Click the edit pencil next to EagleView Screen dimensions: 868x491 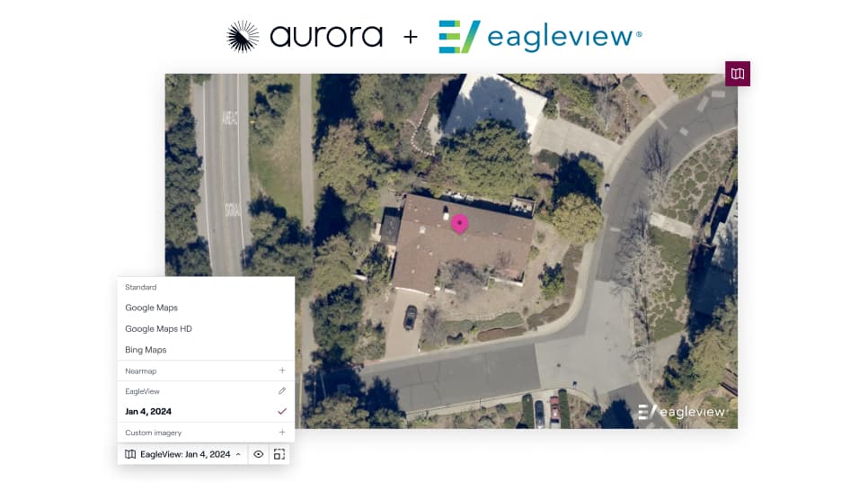[x=282, y=391]
